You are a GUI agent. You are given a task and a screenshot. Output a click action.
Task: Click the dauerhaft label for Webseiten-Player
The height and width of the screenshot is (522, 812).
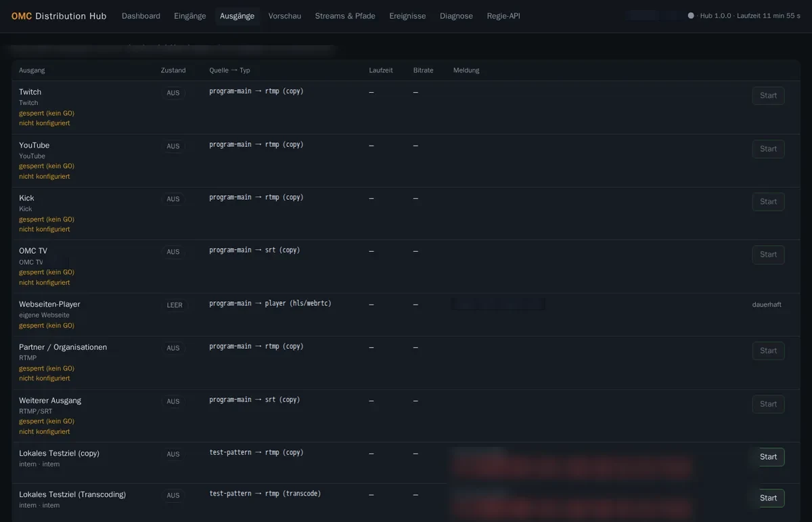click(767, 305)
